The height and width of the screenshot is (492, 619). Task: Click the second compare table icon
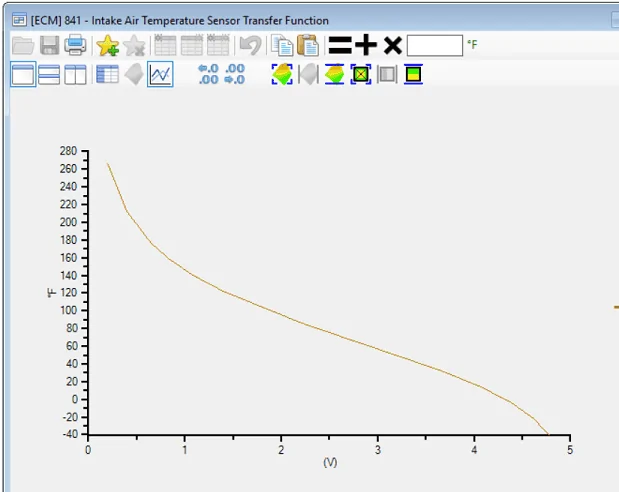point(192,45)
